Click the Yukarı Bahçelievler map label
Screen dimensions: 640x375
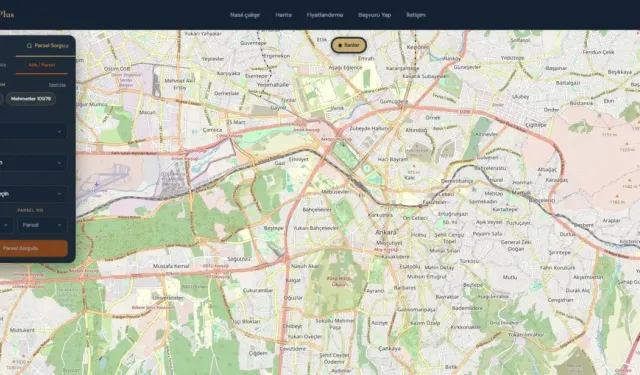316,228
